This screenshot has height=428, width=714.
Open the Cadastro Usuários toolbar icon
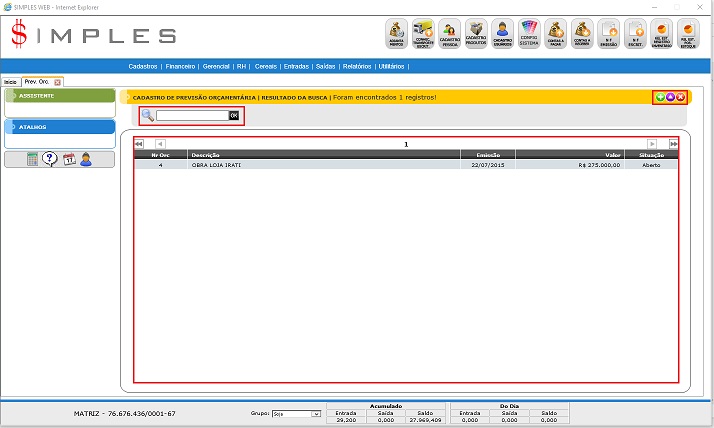tap(503, 34)
